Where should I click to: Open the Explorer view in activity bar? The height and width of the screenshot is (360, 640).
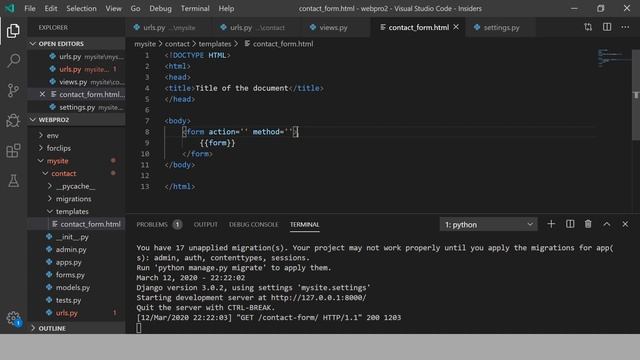coord(13,31)
